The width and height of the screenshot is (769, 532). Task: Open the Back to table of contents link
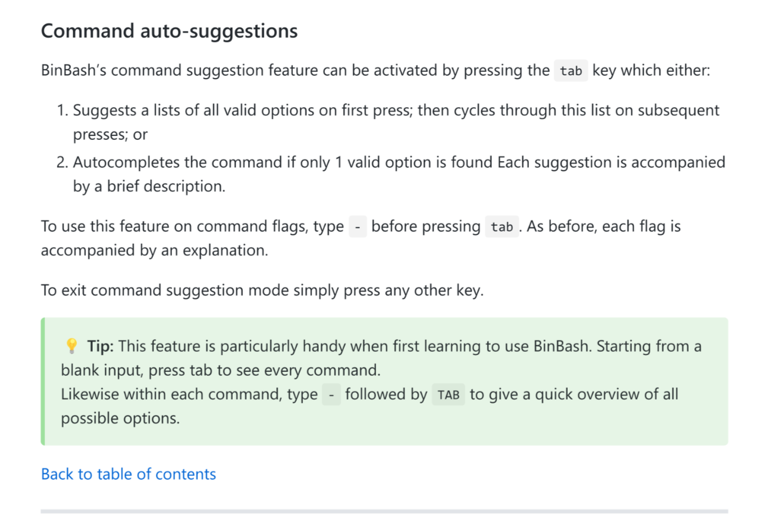tap(128, 474)
